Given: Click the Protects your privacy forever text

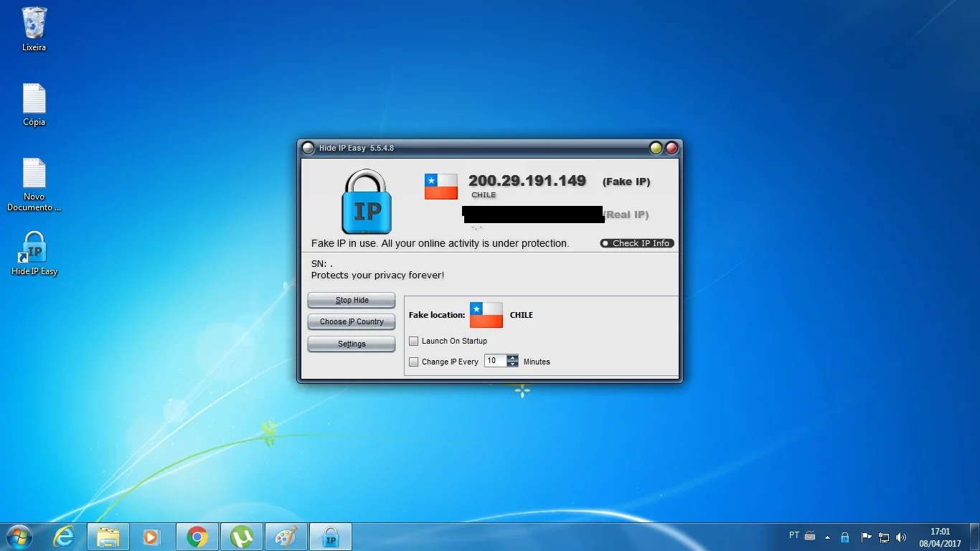Looking at the screenshot, I should click(377, 275).
